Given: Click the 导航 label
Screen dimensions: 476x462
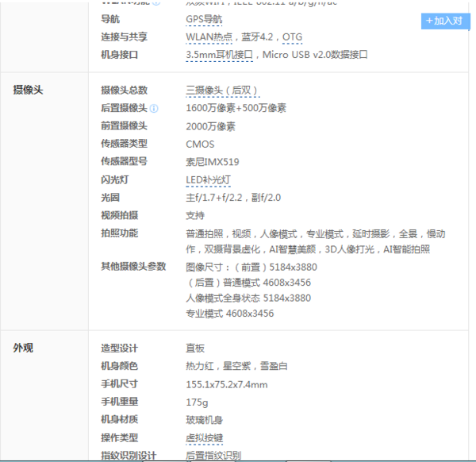Looking at the screenshot, I should pos(110,19).
